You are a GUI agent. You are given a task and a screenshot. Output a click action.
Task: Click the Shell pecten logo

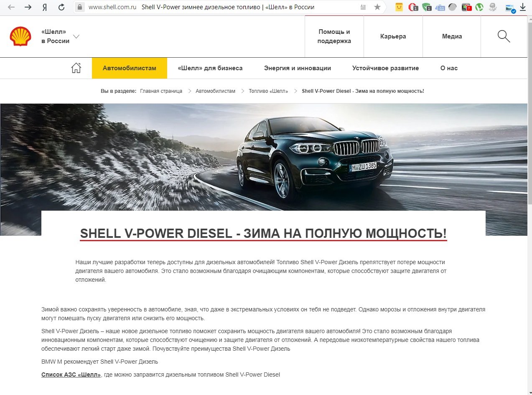[x=20, y=36]
